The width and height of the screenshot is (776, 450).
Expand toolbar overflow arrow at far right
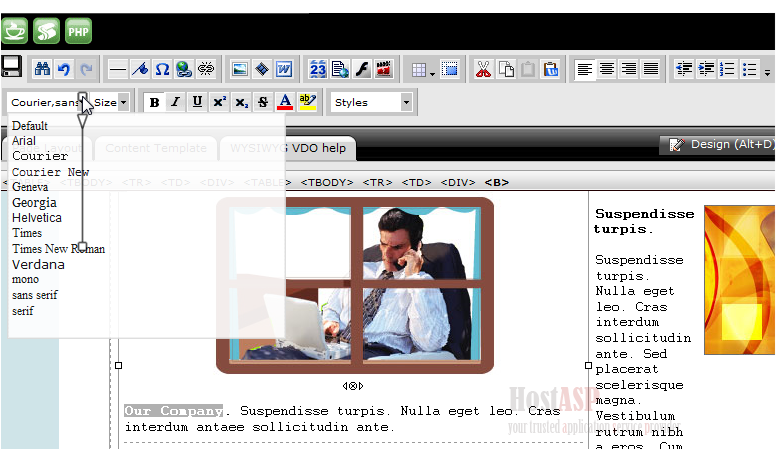click(x=767, y=73)
